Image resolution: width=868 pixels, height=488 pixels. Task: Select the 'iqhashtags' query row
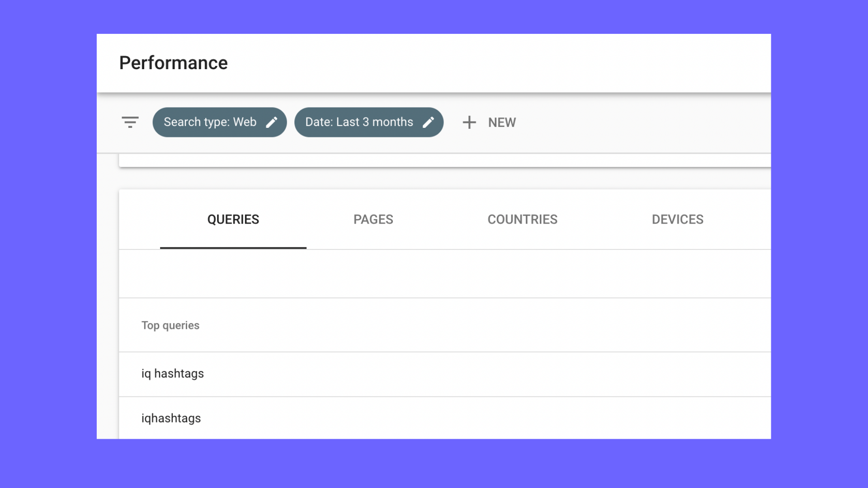tap(445, 418)
